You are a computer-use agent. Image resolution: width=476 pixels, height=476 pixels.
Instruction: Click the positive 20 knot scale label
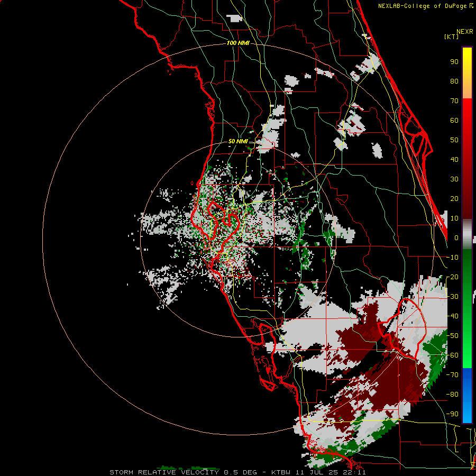(454, 199)
